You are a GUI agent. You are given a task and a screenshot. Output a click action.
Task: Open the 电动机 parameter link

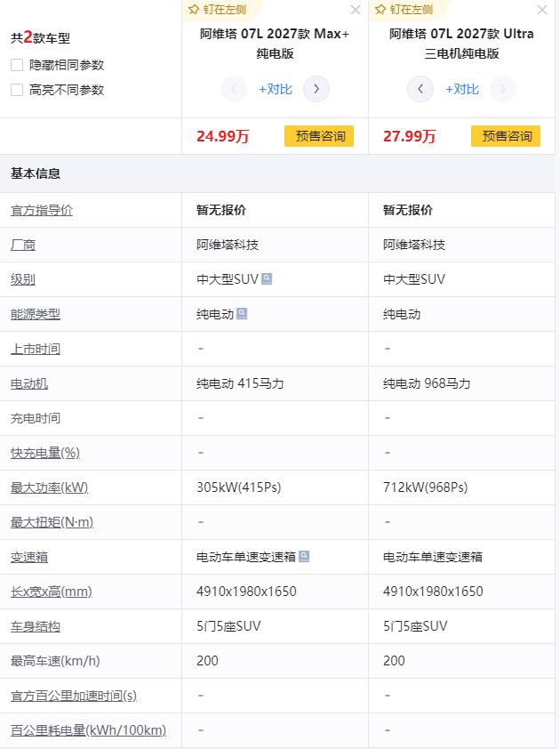[29, 383]
